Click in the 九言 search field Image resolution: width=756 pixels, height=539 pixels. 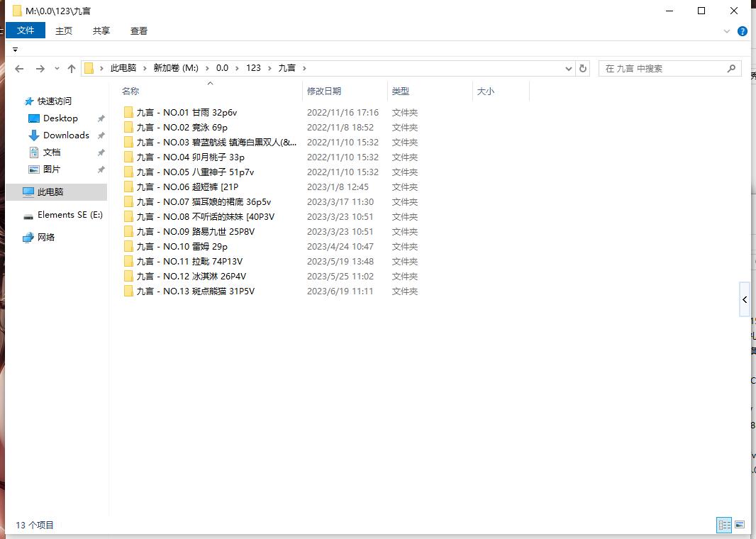[660, 69]
